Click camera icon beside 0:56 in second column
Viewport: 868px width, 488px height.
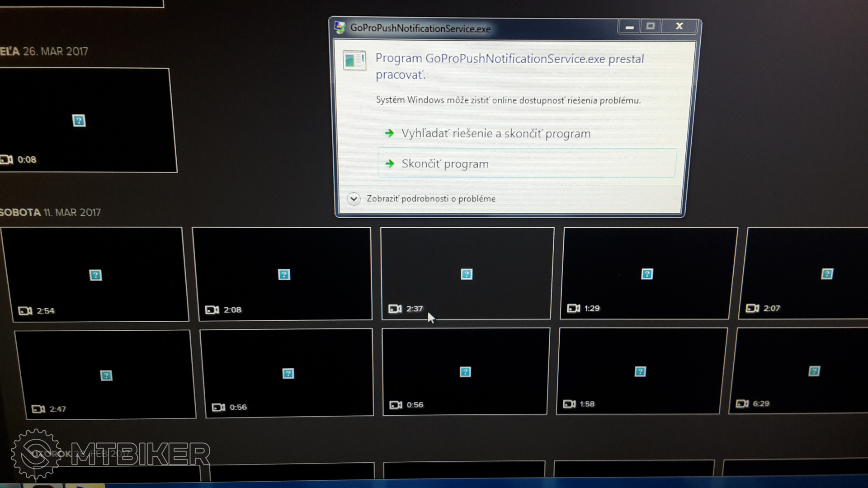click(218, 408)
